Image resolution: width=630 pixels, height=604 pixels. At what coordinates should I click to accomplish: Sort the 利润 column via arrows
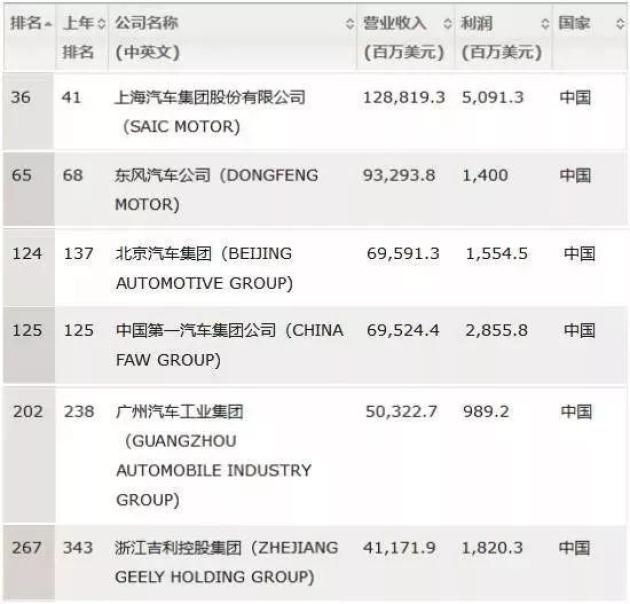[545, 24]
